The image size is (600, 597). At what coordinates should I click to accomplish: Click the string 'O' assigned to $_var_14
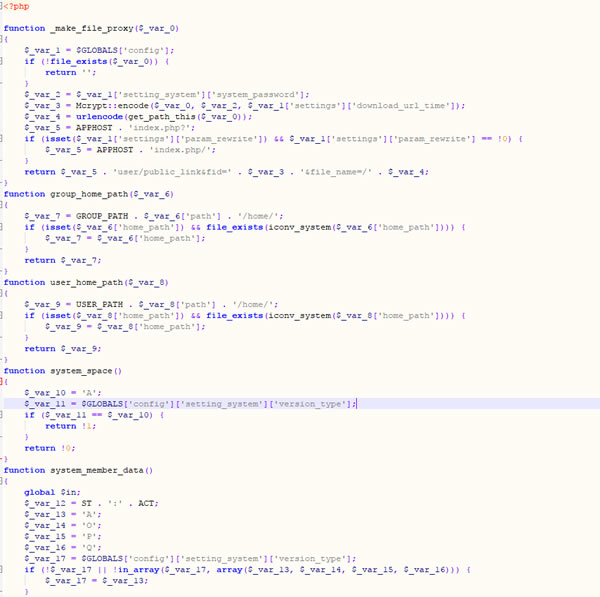89,525
